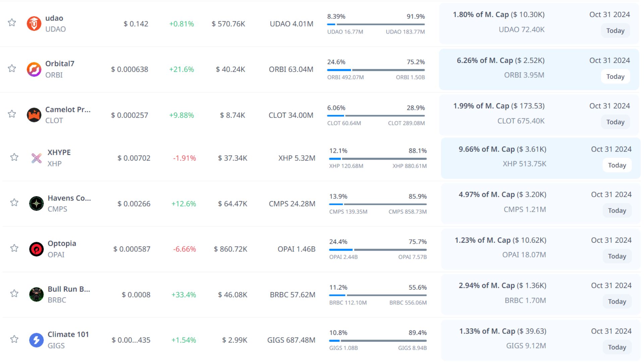Click the Optopia red circle logo

36,249
